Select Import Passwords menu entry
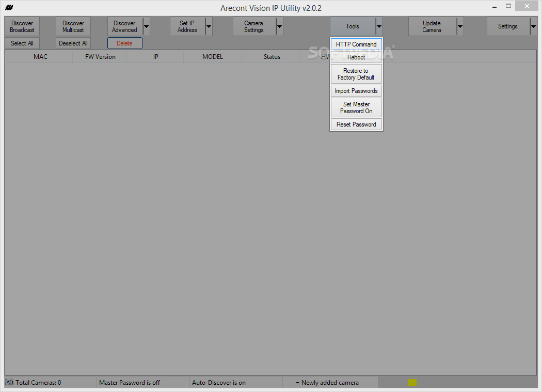The width and height of the screenshot is (542, 392). point(356,91)
